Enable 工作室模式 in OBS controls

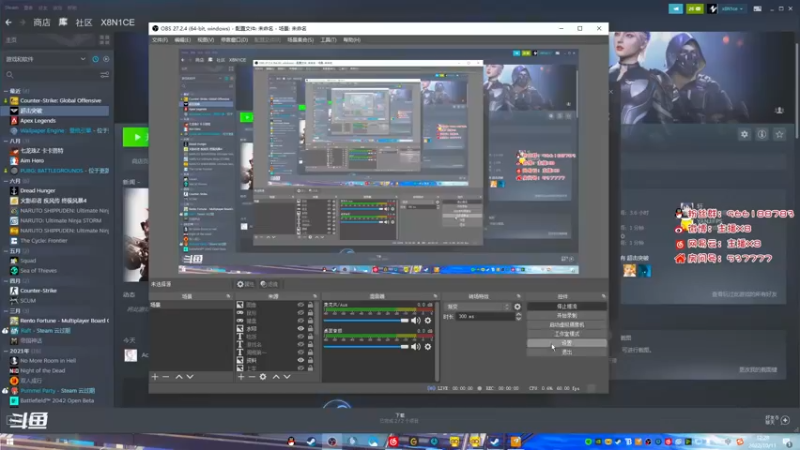[x=567, y=334]
